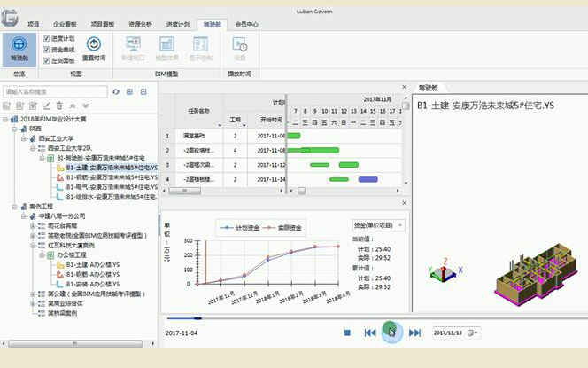The height and width of the screenshot is (368, 588).
Task: Open the 会员中心 tab
Action: click(x=247, y=25)
